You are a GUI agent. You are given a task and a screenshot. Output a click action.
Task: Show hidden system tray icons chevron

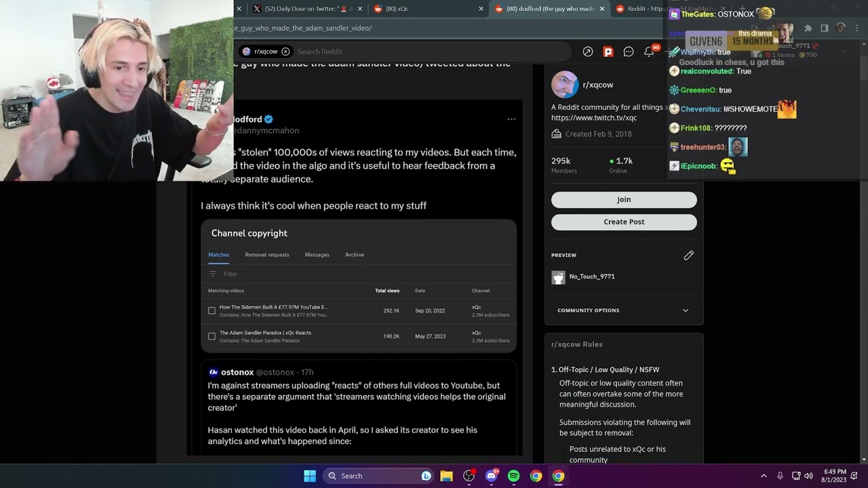(x=764, y=476)
